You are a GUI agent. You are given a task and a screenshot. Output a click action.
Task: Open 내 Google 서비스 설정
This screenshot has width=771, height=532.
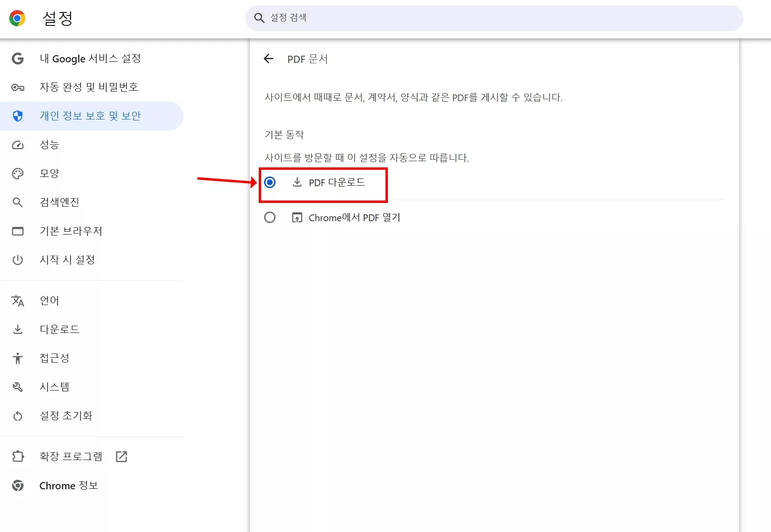pos(91,59)
